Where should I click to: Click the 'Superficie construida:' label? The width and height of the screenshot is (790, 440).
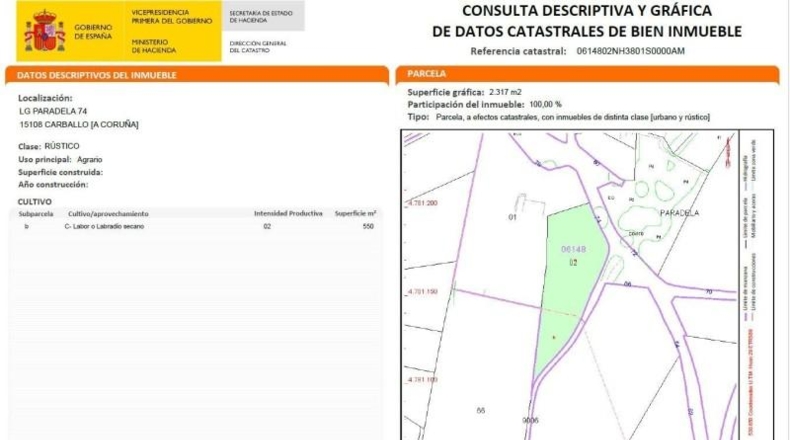tap(60, 172)
